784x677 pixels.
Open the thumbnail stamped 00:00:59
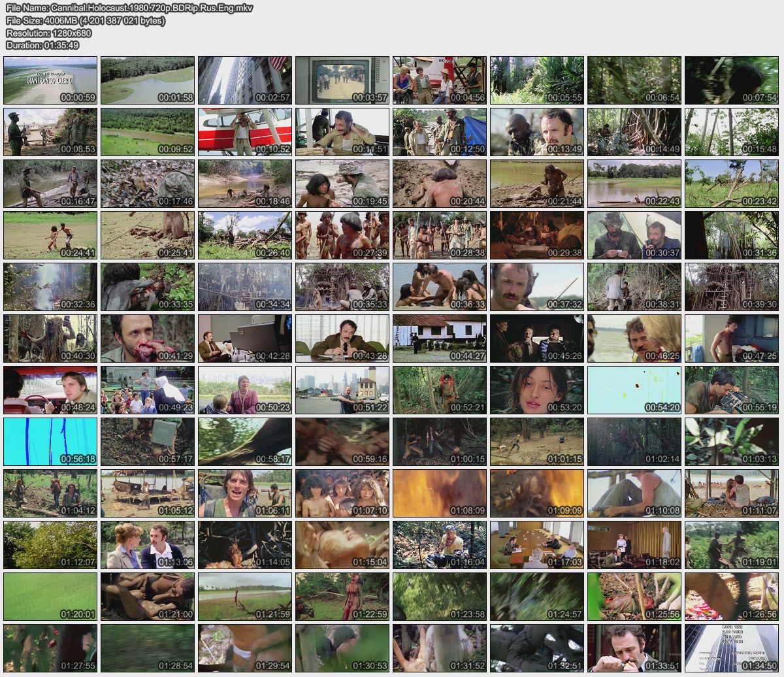(50, 80)
